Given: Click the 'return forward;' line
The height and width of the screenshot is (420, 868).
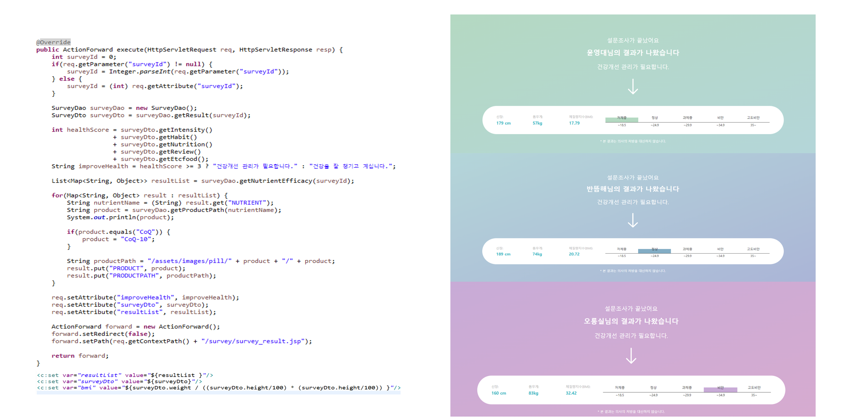Looking at the screenshot, I should pos(80,356).
